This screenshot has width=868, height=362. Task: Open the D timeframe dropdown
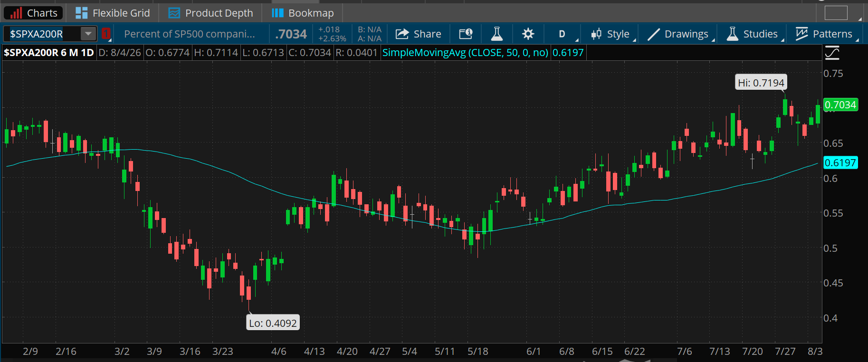[x=562, y=34]
